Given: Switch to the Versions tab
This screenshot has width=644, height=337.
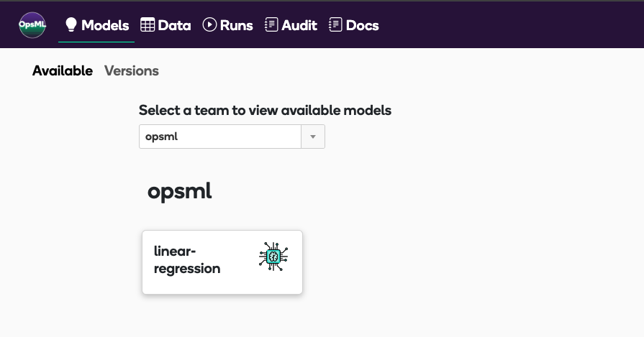Looking at the screenshot, I should pyautogui.click(x=132, y=71).
